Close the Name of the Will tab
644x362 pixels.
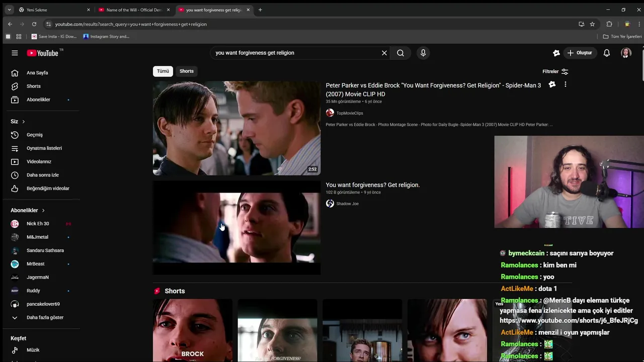(168, 10)
